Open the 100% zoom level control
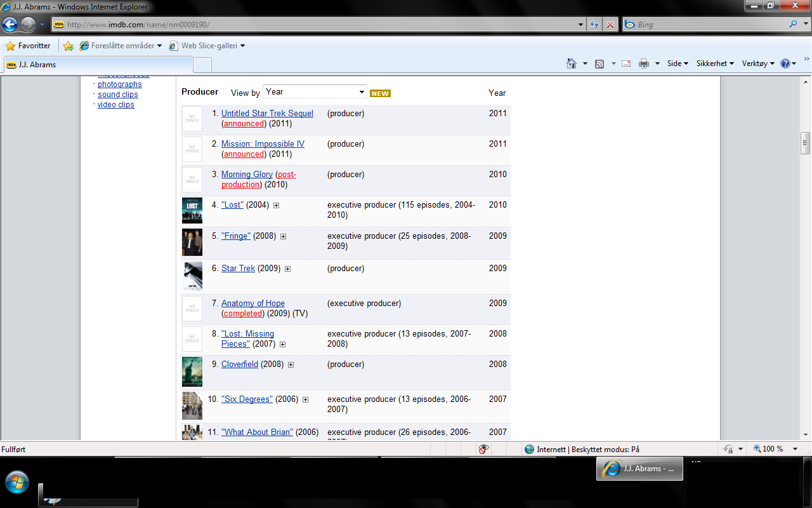 [775, 449]
